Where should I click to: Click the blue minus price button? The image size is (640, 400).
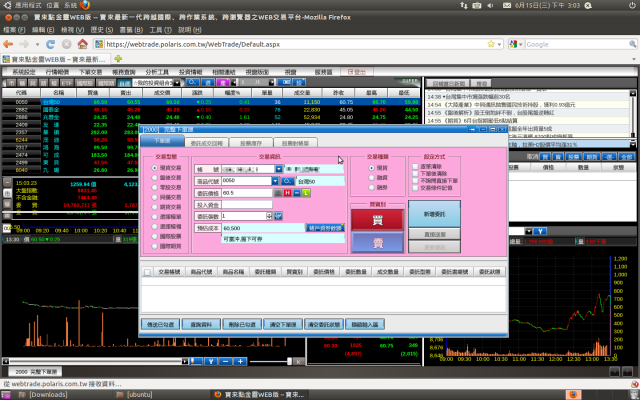(297, 193)
